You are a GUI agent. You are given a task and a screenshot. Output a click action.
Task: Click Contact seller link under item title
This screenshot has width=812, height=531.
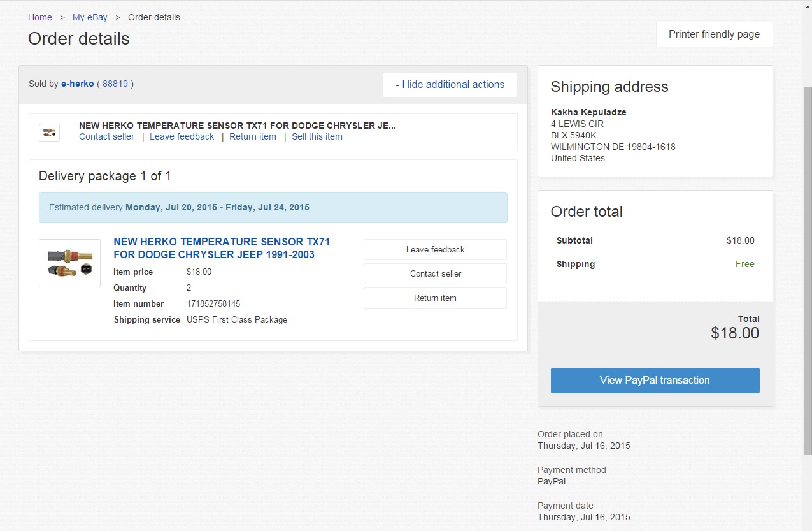coord(106,136)
